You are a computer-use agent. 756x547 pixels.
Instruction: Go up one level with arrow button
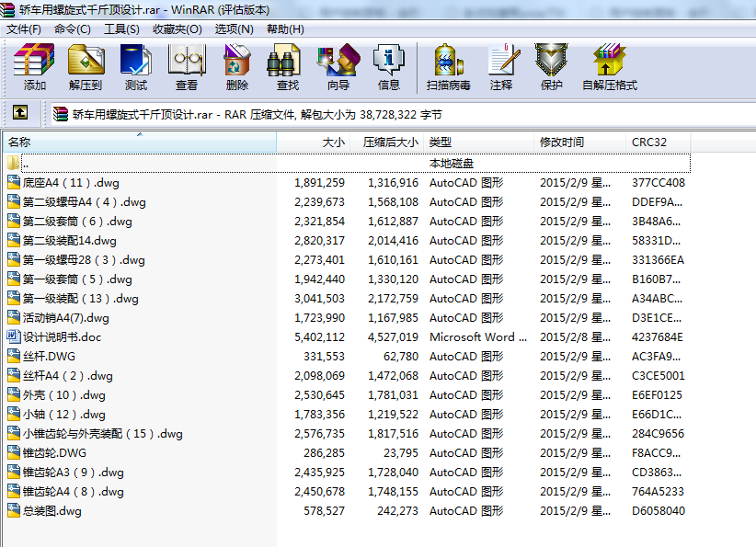click(x=19, y=113)
